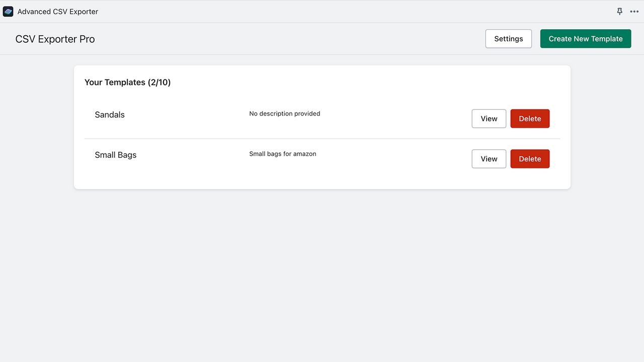Screen dimensions: 644x362
Task: Select the Small Bags template name
Action: click(116, 155)
